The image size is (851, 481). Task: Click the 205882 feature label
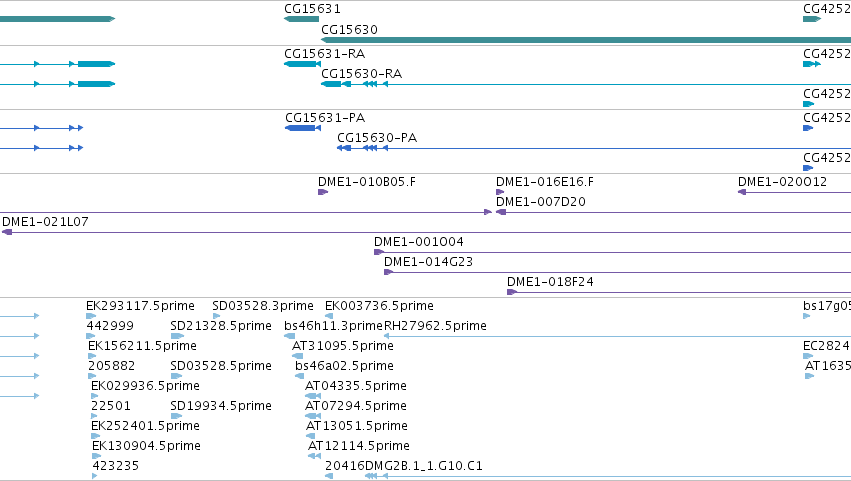coord(111,366)
